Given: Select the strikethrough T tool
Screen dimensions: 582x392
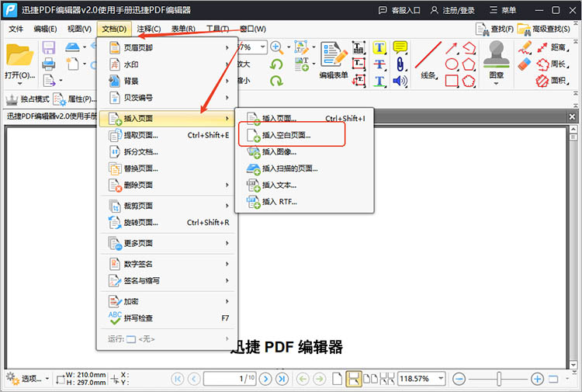Looking at the screenshot, I should pos(379,64).
